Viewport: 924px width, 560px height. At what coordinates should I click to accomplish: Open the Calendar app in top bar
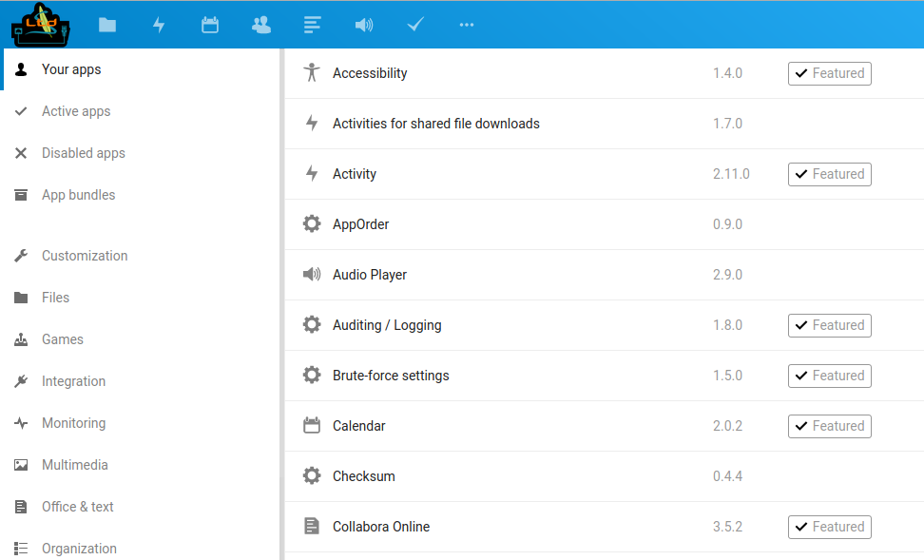(210, 25)
